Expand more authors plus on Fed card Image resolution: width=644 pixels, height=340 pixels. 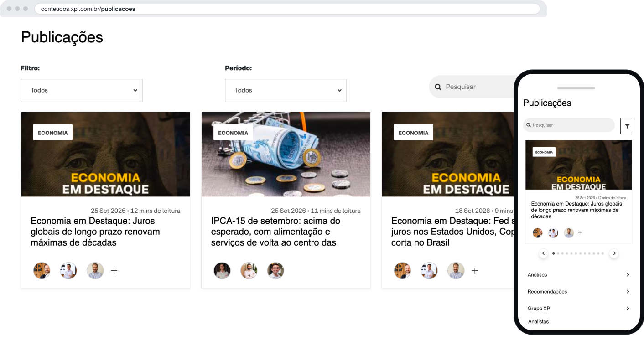475,271
